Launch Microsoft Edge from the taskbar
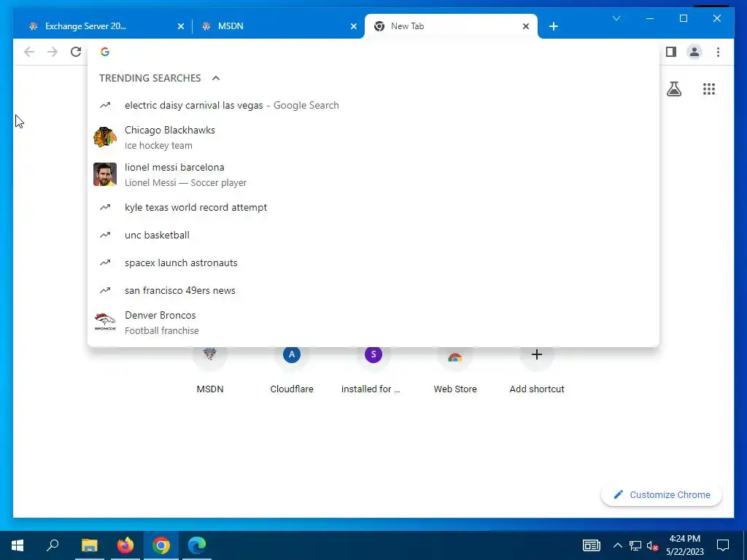This screenshot has width=747, height=560. [197, 545]
